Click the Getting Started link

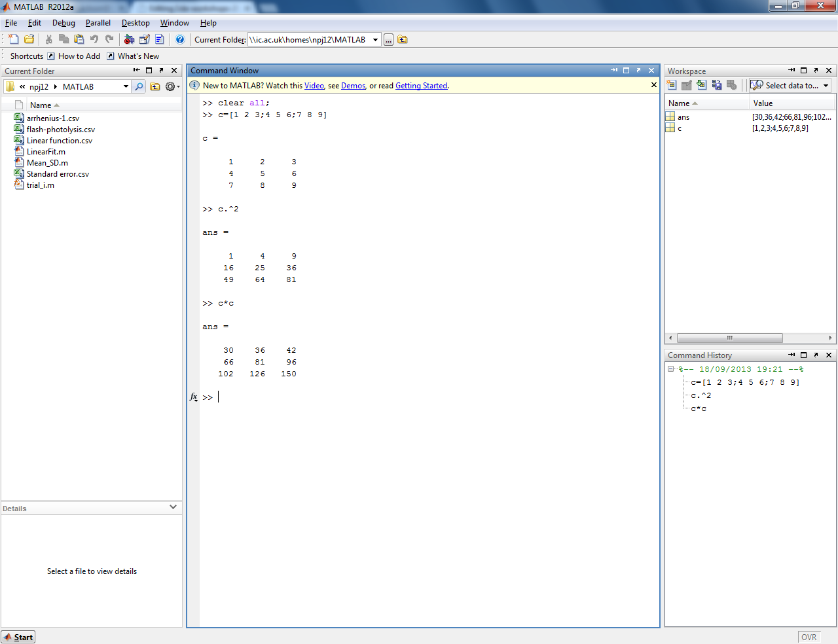[x=421, y=86]
